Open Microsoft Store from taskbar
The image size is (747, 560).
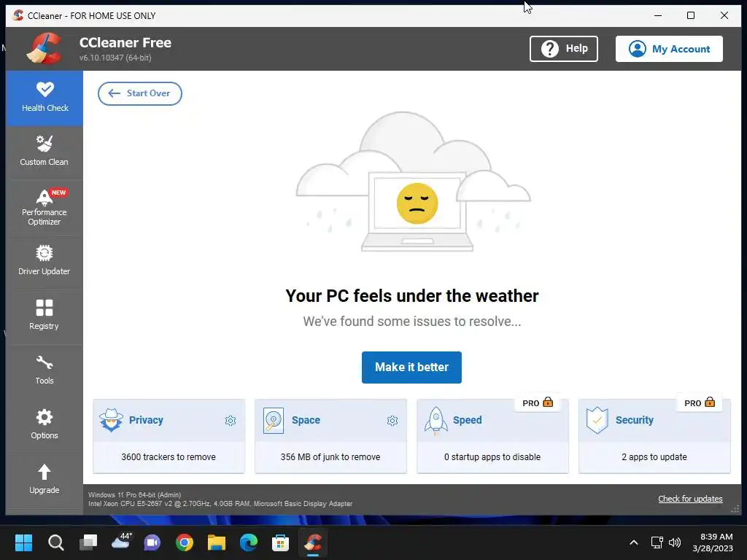click(x=281, y=542)
